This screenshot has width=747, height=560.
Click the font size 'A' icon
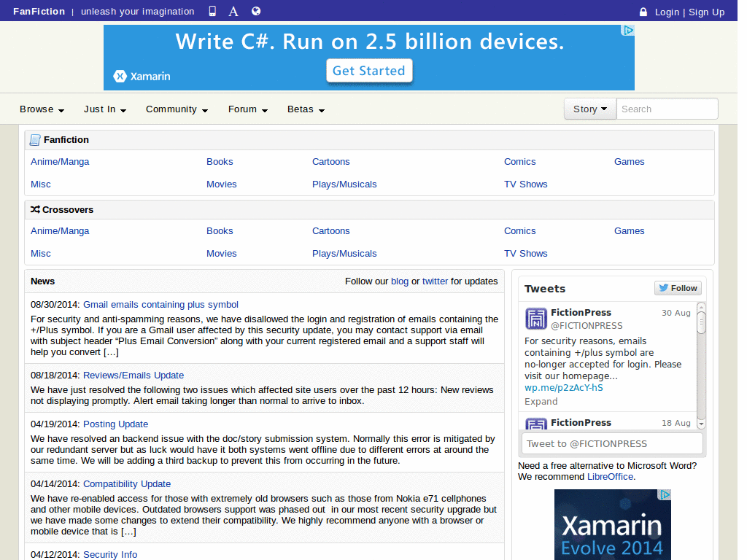[233, 11]
